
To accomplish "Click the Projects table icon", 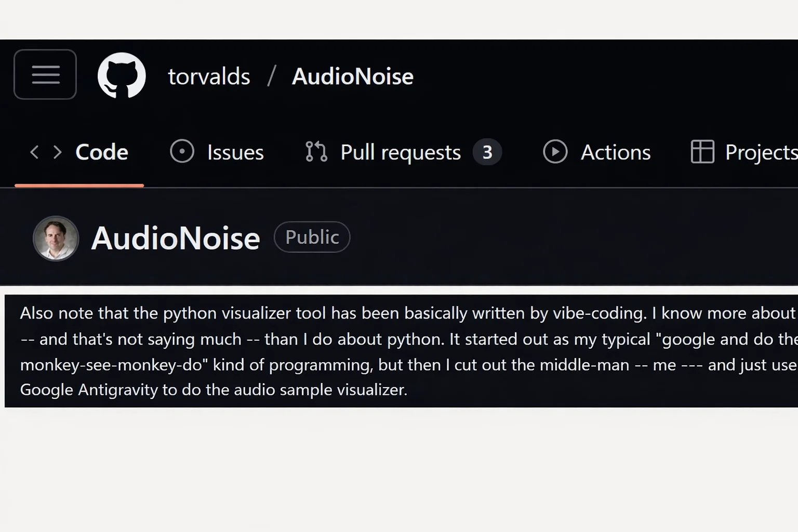I will pyautogui.click(x=702, y=152).
